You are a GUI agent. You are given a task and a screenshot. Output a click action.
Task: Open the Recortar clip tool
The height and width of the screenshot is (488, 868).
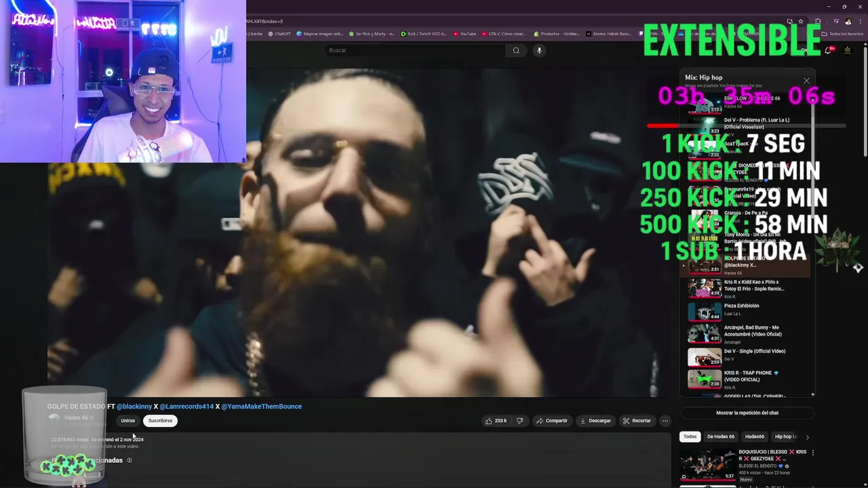coord(637,421)
